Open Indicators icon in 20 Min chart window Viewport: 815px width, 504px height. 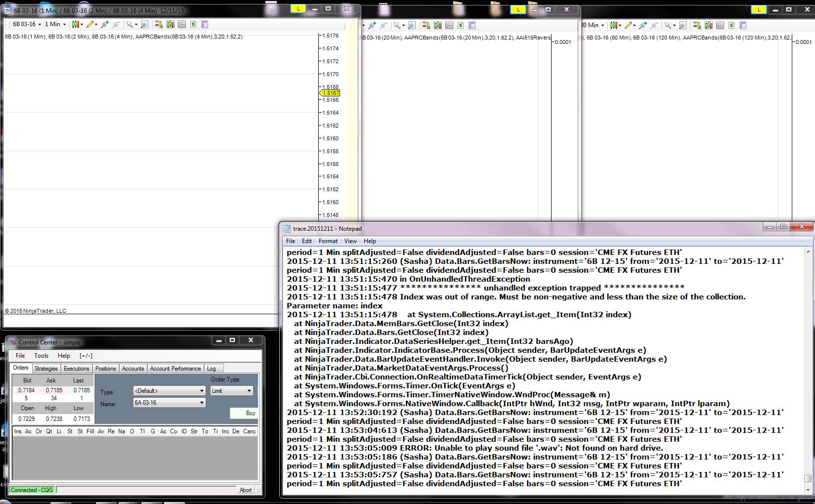(x=449, y=25)
